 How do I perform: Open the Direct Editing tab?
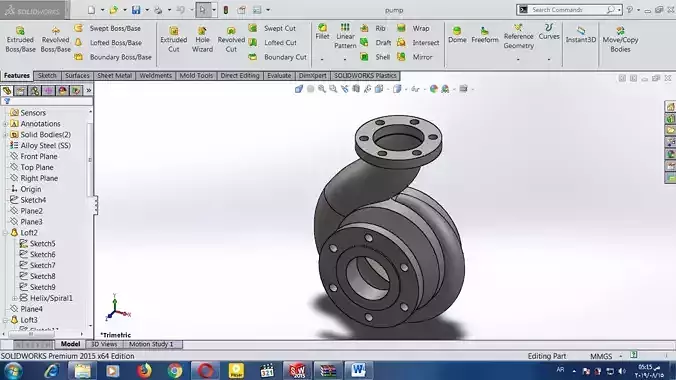(x=240, y=75)
